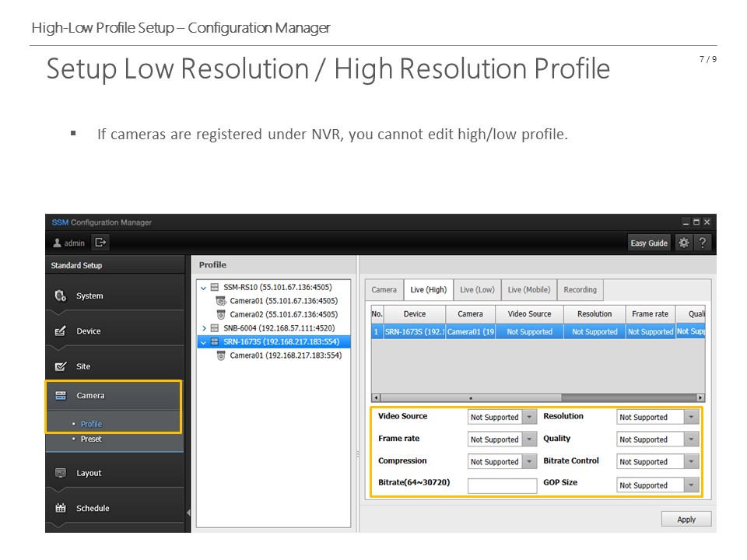Viewport: 747px width, 560px height.
Task: Click the Bitrate(64~30720) input field
Action: click(x=502, y=485)
